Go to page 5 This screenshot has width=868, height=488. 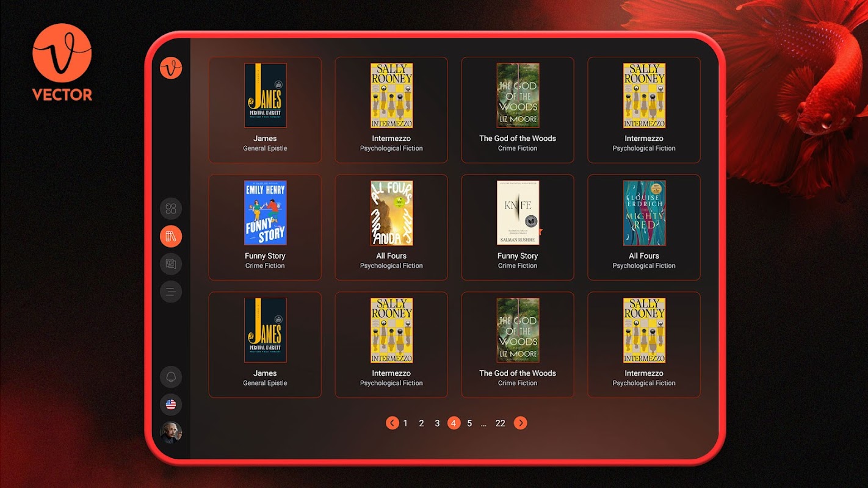point(469,423)
